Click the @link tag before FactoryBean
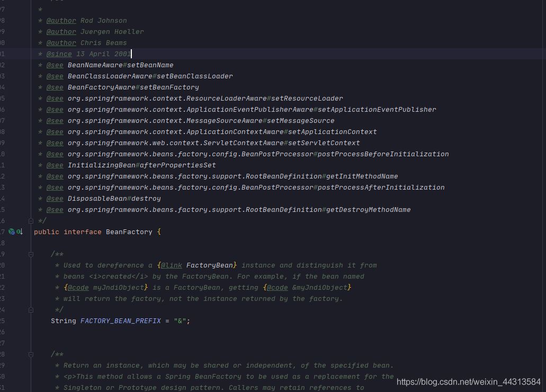The image size is (546, 392). click(x=172, y=265)
